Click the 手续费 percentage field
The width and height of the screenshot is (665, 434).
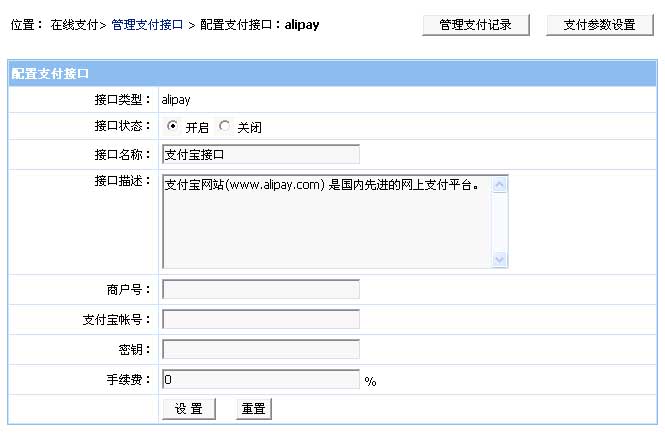click(260, 380)
